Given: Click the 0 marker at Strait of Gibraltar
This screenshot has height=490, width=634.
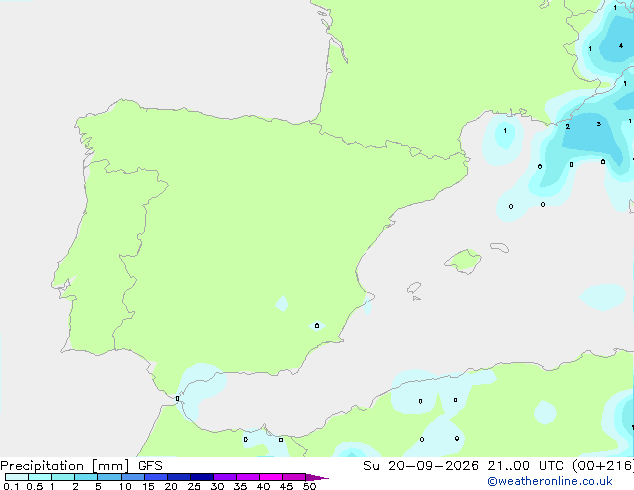Looking at the screenshot, I should click(x=178, y=399).
